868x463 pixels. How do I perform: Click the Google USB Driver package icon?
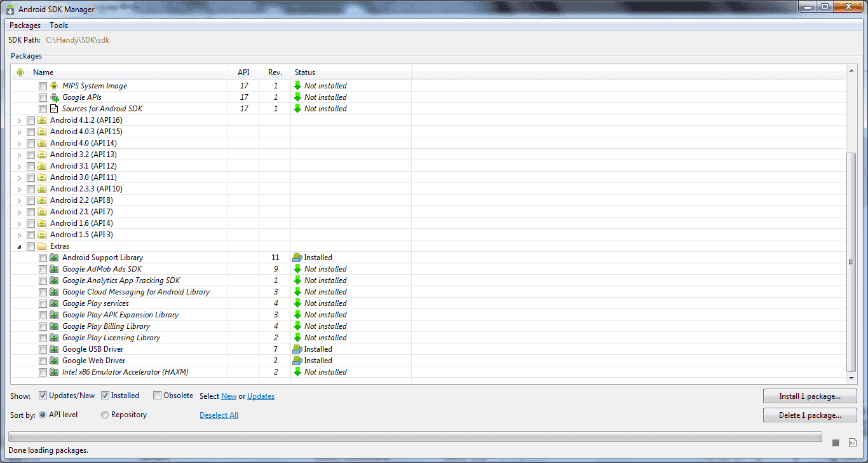click(54, 349)
